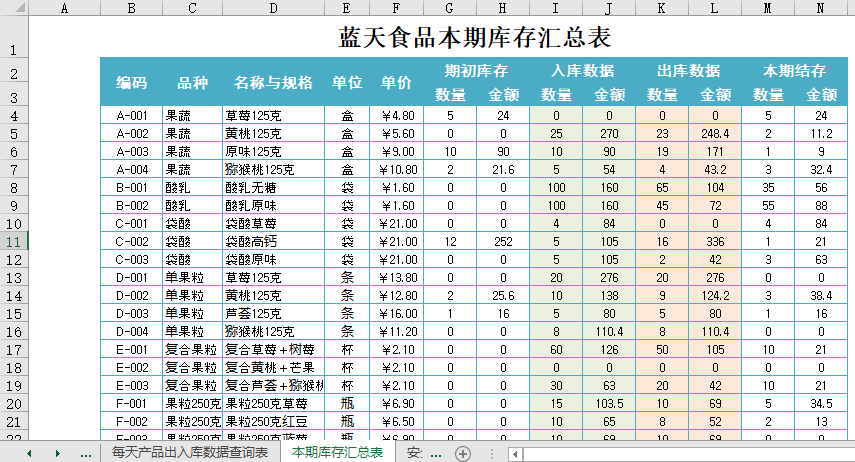The image size is (855, 462).
Task: Click the A-001 code cell
Action: pos(132,115)
